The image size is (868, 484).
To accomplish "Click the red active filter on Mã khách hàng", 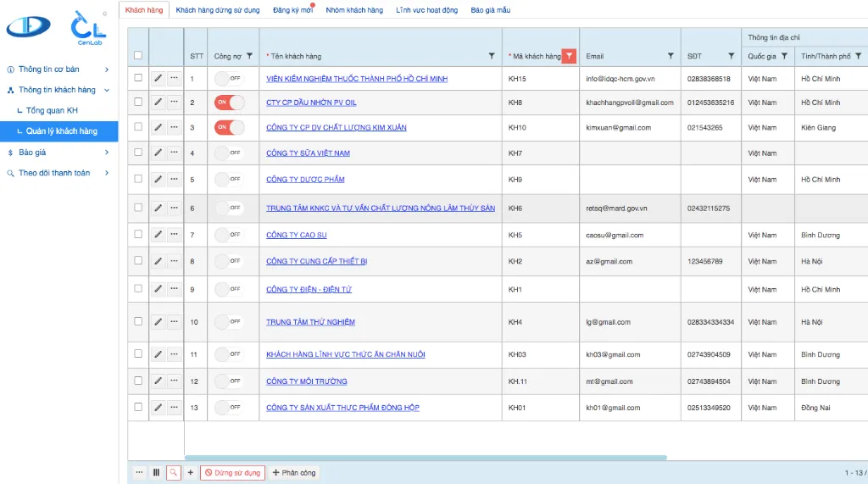I will click(569, 56).
